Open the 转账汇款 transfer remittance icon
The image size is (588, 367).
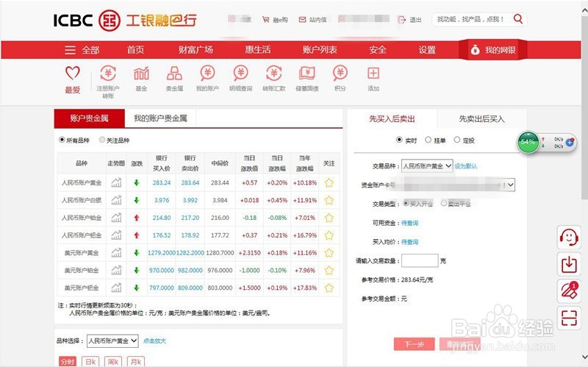273,73
